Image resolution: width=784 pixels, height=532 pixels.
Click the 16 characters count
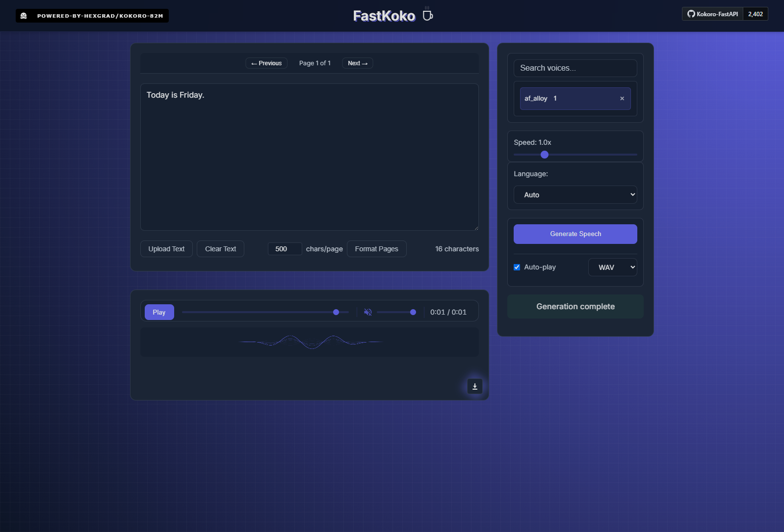click(457, 249)
